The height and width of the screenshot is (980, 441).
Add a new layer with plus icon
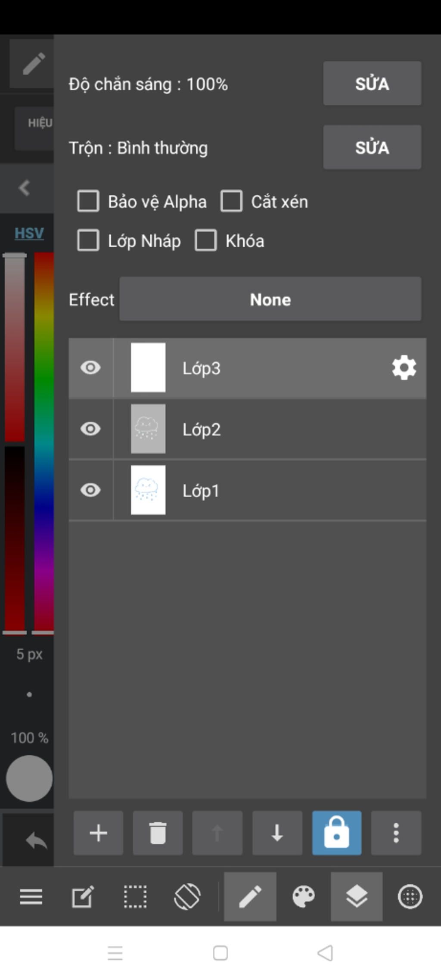pyautogui.click(x=98, y=833)
